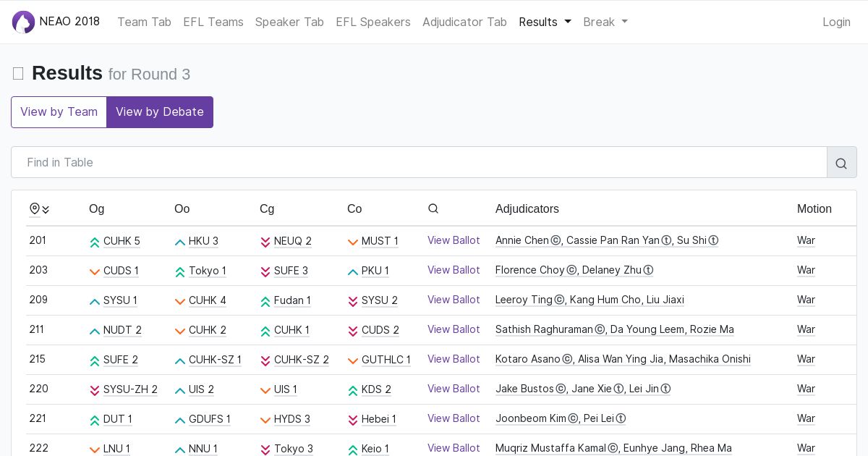Click the NEAO 2018 tournament logo
Viewport: 868px width, 456px height.
24,22
